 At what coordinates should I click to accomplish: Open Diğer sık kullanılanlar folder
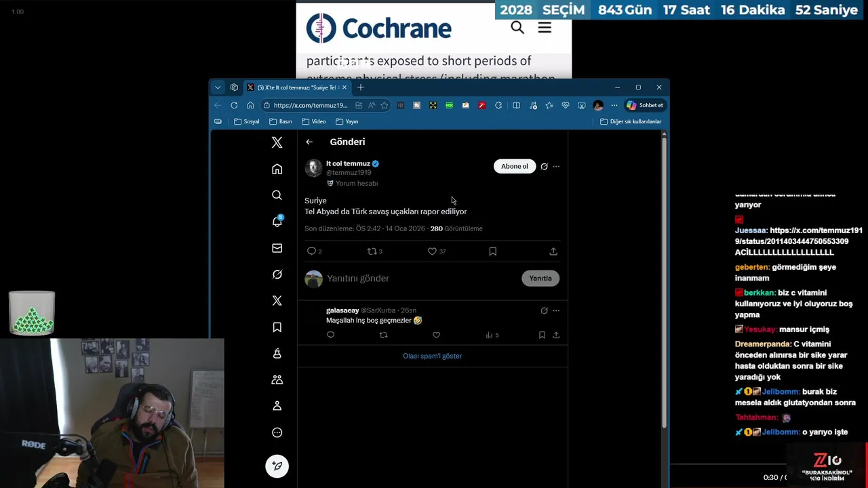tap(631, 121)
